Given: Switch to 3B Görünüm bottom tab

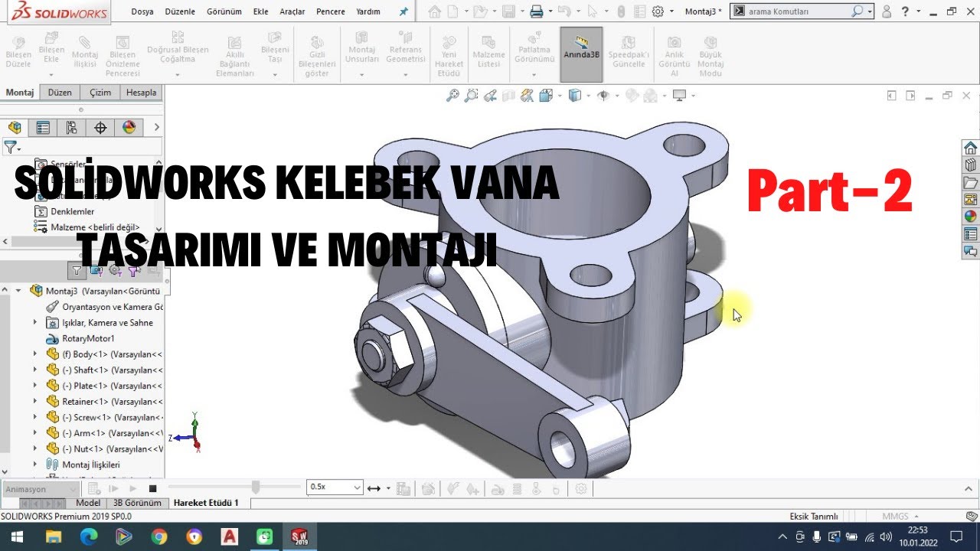Looking at the screenshot, I should tap(137, 503).
